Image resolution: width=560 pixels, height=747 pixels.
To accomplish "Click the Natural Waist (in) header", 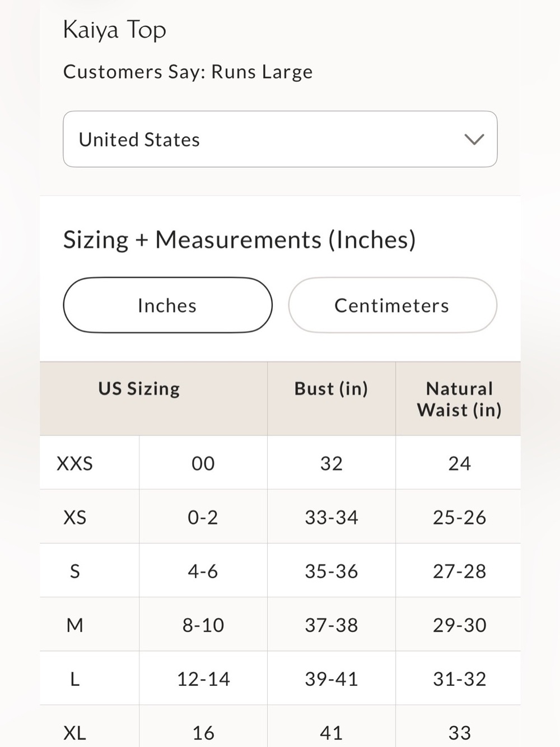I will (x=459, y=399).
